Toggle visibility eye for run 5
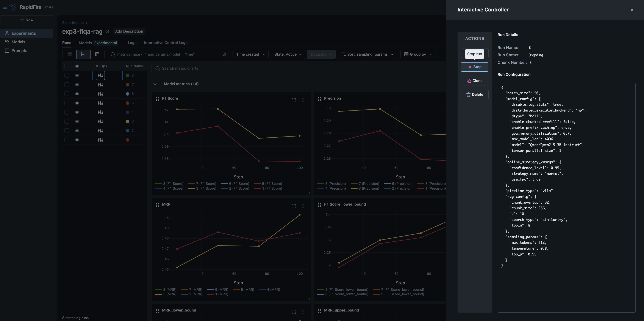644x321 pixels. click(x=77, y=103)
